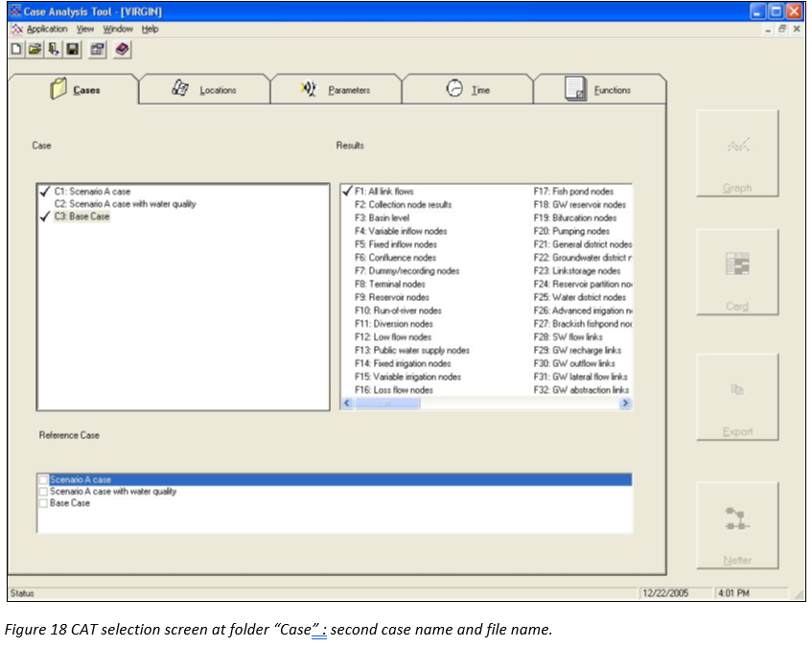Image resolution: width=812 pixels, height=647 pixels.
Task: Select F11: Diversion nodes
Action: pyautogui.click(x=394, y=324)
